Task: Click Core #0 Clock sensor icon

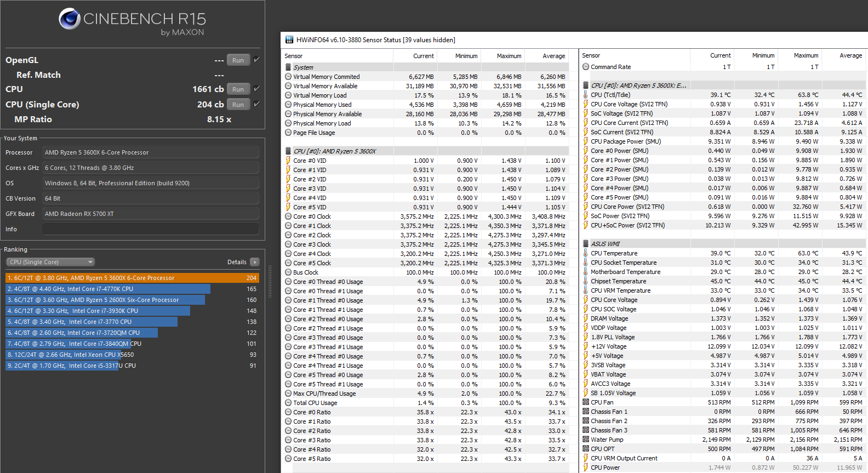Action: (x=288, y=216)
